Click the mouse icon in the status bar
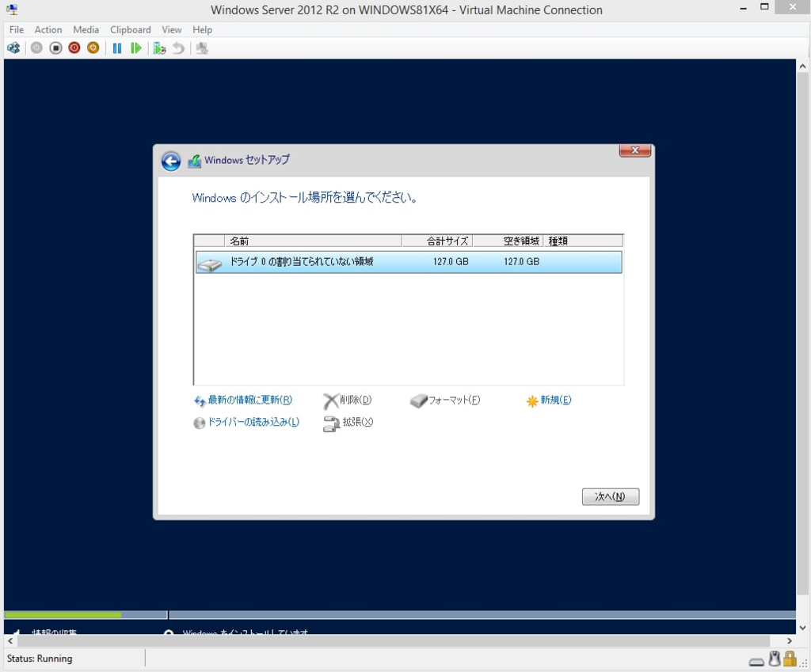This screenshot has height=672, width=811. [775, 659]
